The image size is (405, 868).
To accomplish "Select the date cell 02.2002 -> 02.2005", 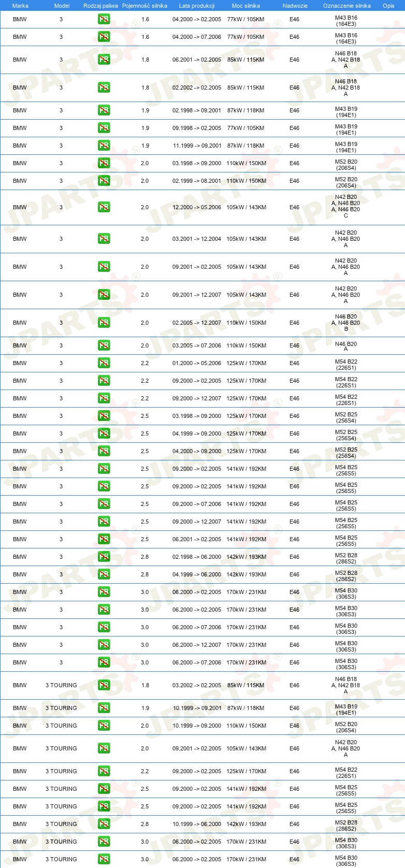I will click(x=197, y=88).
